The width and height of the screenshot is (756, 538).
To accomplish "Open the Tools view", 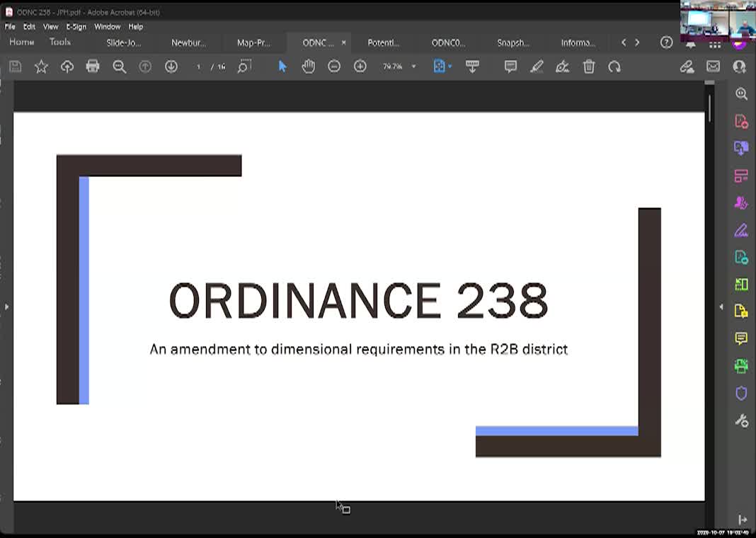I will (59, 42).
